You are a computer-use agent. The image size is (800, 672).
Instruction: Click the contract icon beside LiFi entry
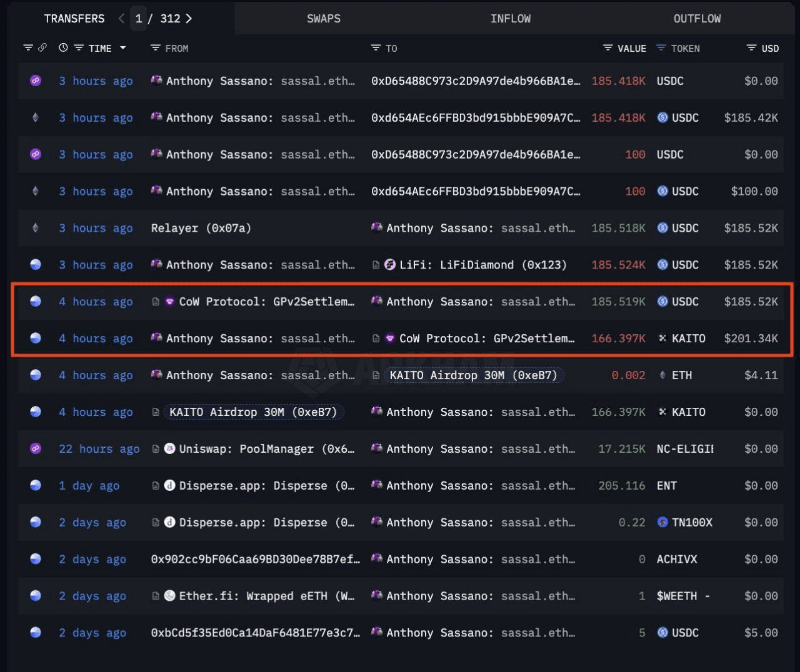[x=376, y=265]
